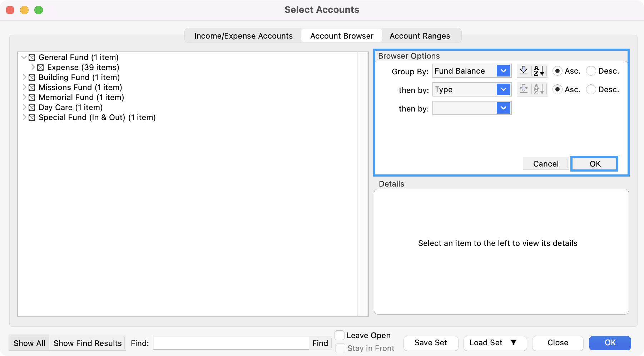The width and height of the screenshot is (644, 356).
Task: Click the A-Z sort icon beside Fund Balance
Action: (x=539, y=71)
